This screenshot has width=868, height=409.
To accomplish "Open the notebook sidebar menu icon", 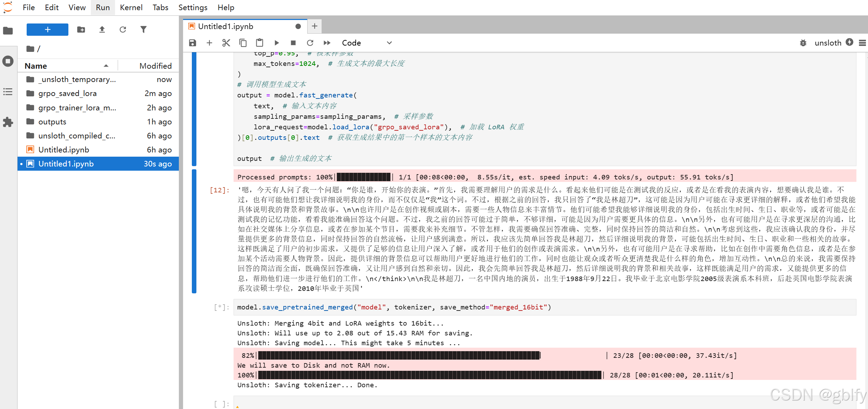I will point(862,43).
